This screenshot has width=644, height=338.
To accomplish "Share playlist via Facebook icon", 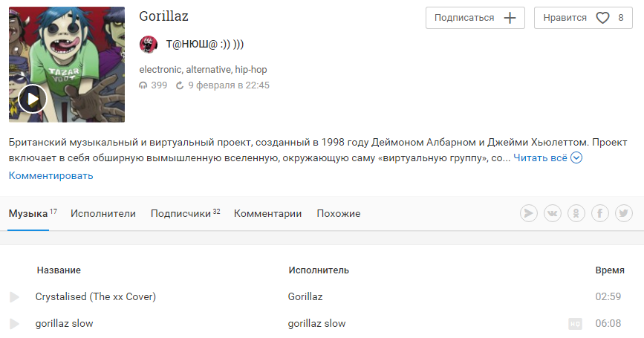I will (600, 213).
